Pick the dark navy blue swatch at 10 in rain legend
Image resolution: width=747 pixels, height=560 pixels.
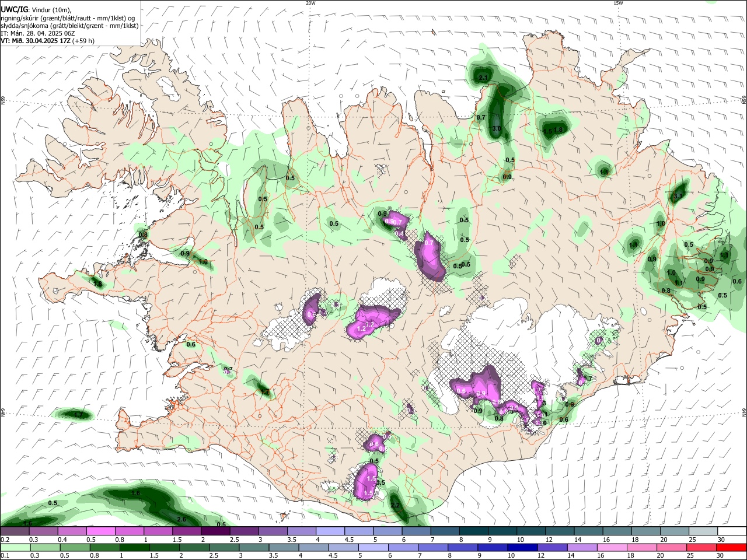point(522,547)
